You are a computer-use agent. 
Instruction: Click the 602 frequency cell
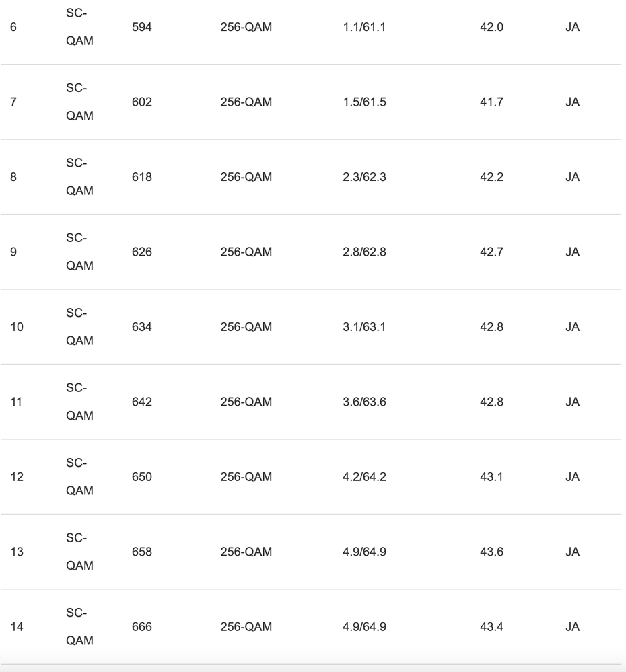pyautogui.click(x=142, y=102)
